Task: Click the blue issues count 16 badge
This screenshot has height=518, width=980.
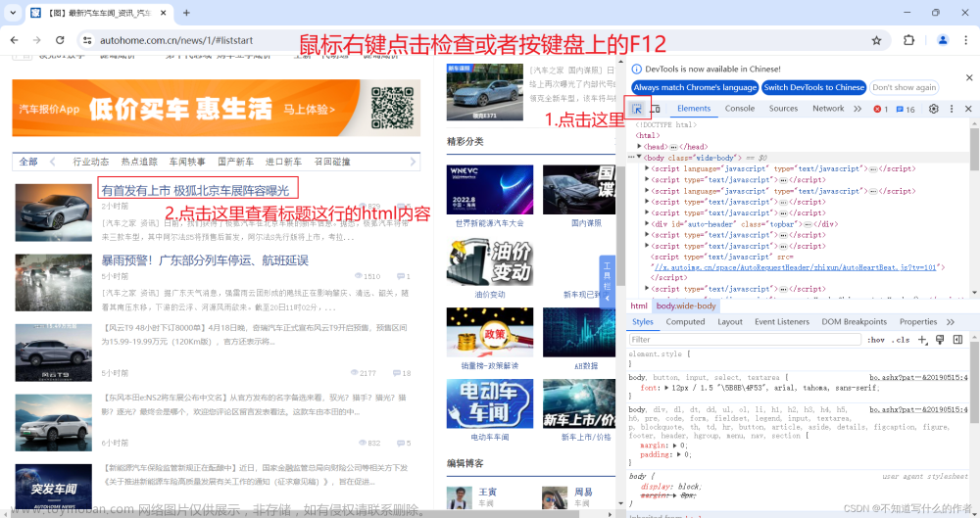Action: 906,110
